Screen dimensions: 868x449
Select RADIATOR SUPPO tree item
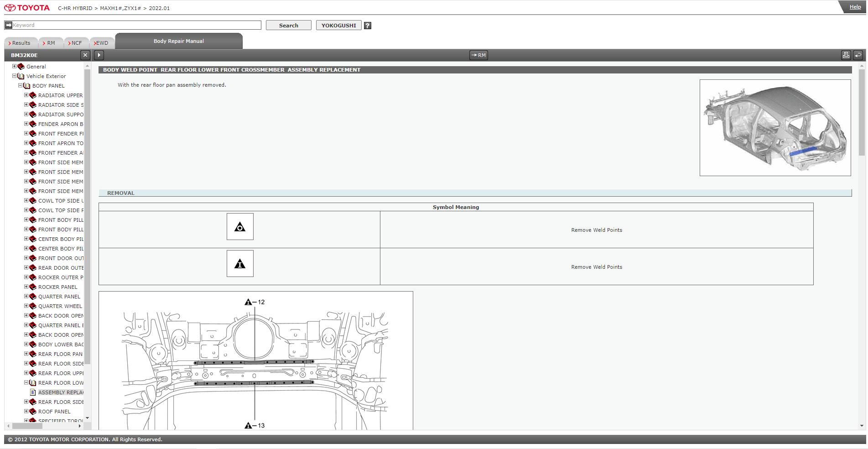[61, 115]
